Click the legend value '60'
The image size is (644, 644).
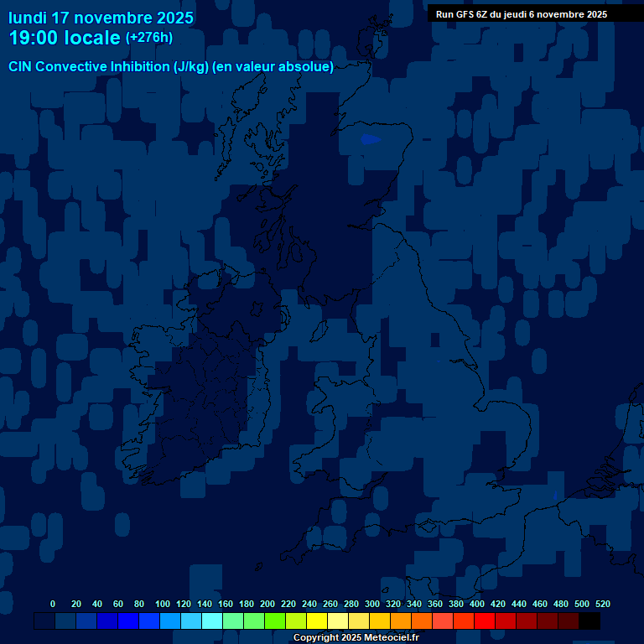point(118,604)
